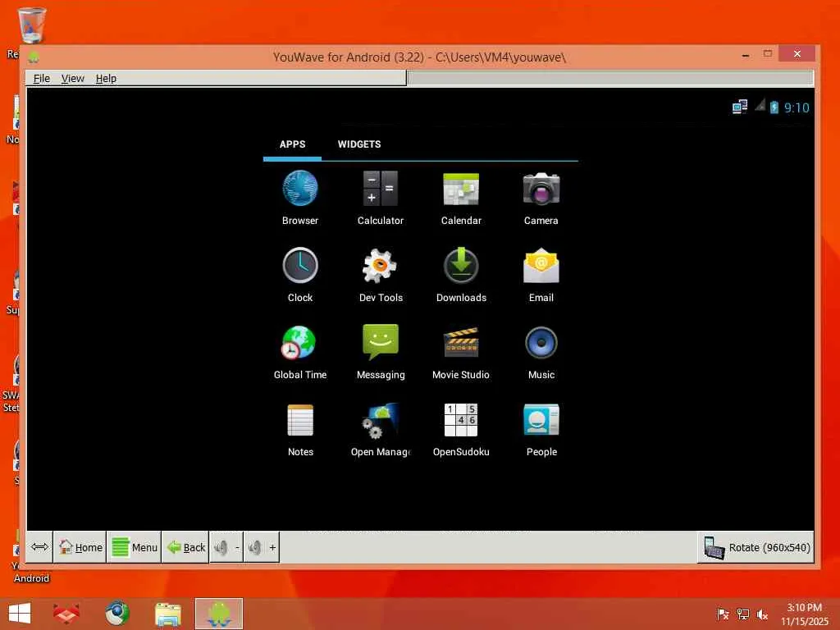Click the 9:10 Android clock

click(x=797, y=107)
